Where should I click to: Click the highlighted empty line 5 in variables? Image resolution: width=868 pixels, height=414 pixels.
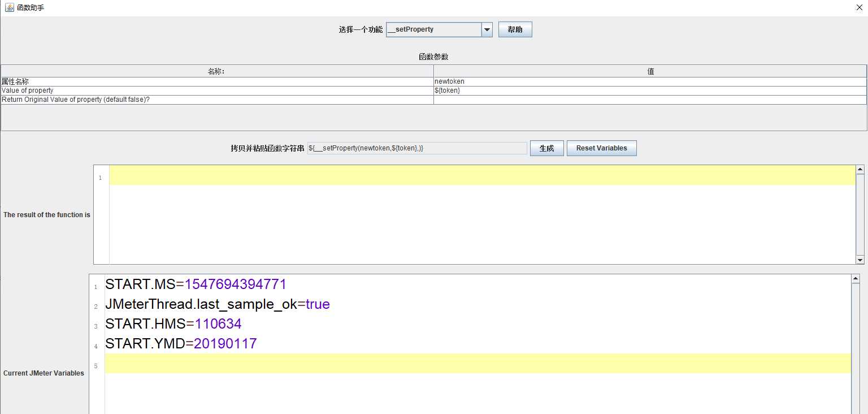(478, 363)
